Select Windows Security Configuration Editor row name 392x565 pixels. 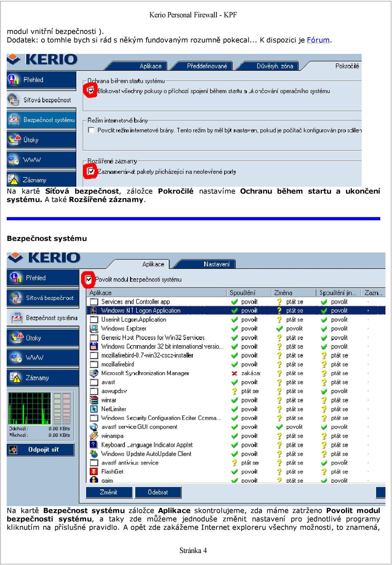(161, 418)
